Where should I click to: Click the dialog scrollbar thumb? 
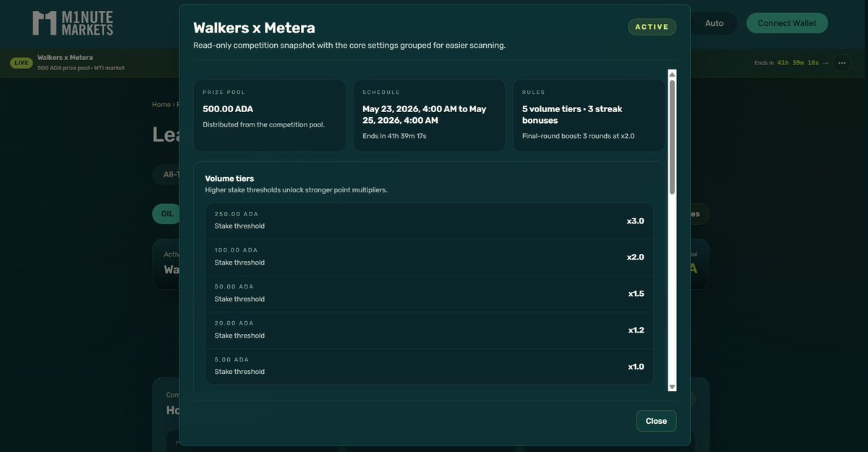point(672,137)
